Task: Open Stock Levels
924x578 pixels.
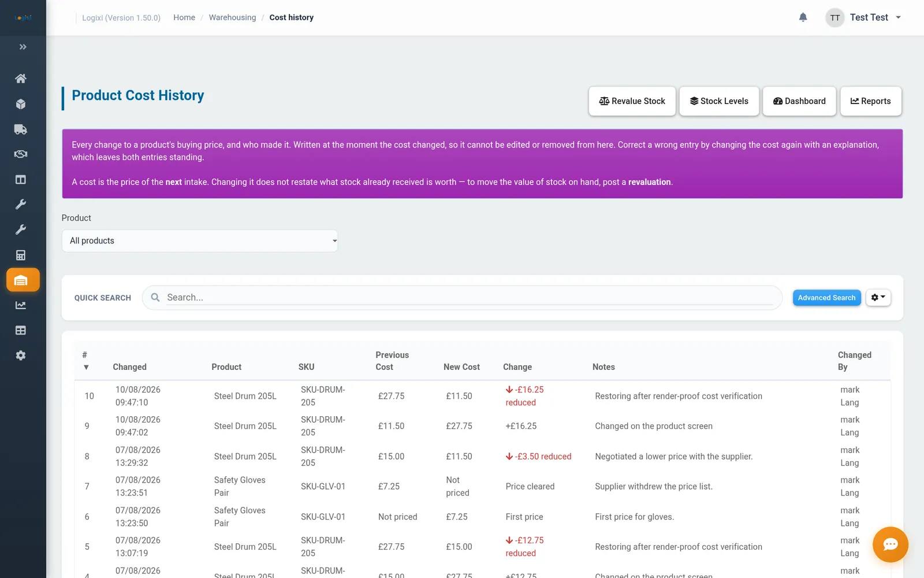Action: point(719,101)
